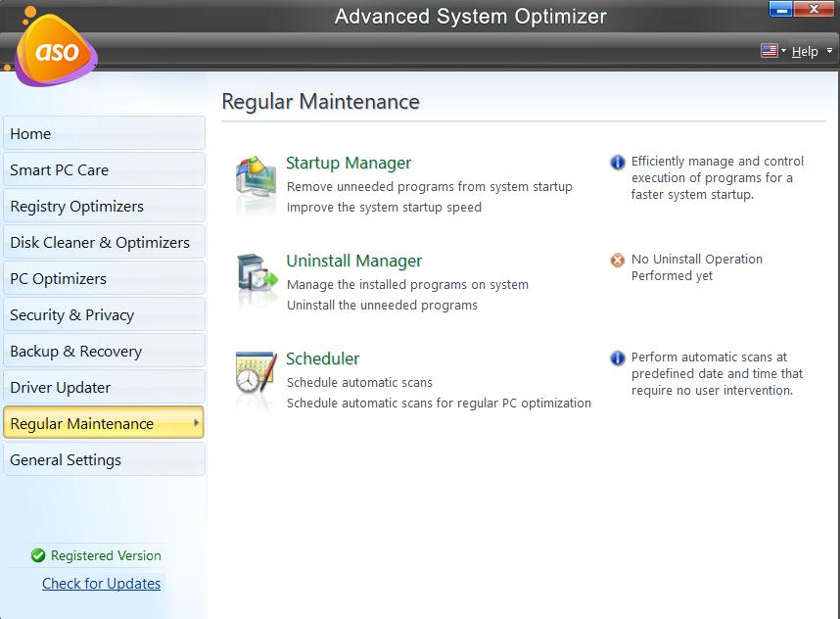Open the US flag language dropdown
The image size is (840, 619).
(x=773, y=51)
